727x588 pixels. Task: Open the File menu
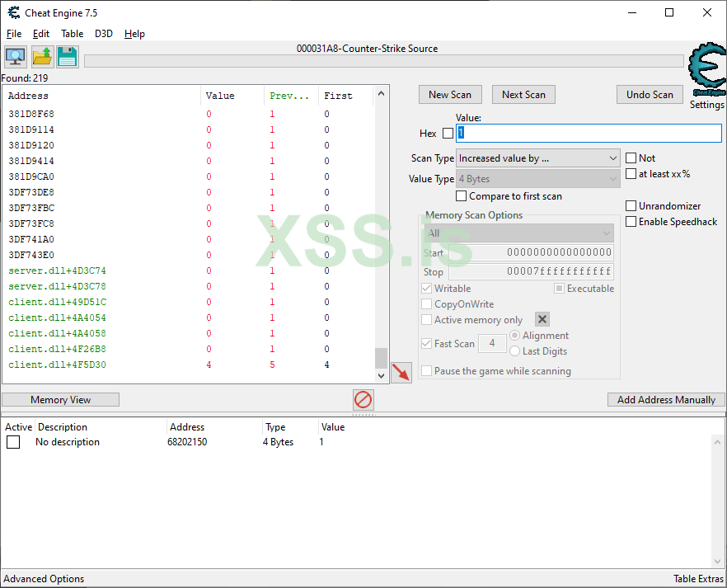point(14,34)
